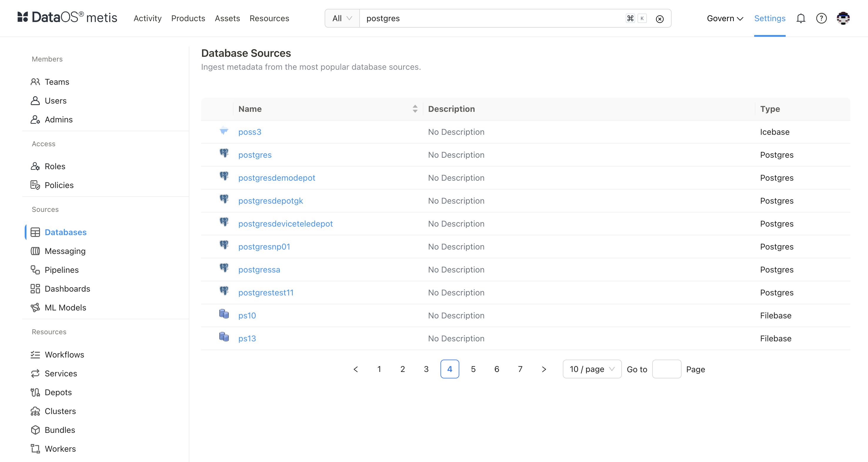
Task: Click the Roles sidebar icon
Action: tap(35, 166)
